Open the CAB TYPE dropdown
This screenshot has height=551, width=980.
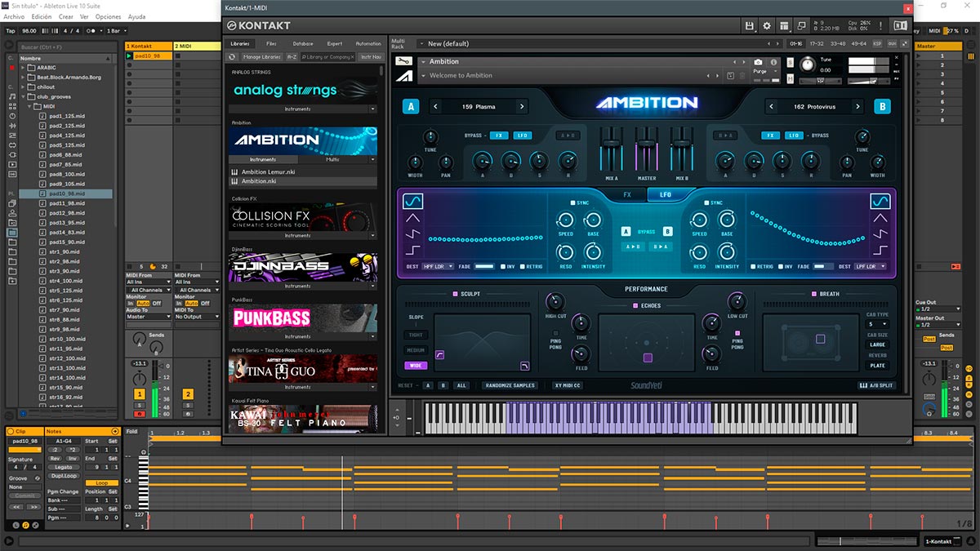(x=877, y=324)
